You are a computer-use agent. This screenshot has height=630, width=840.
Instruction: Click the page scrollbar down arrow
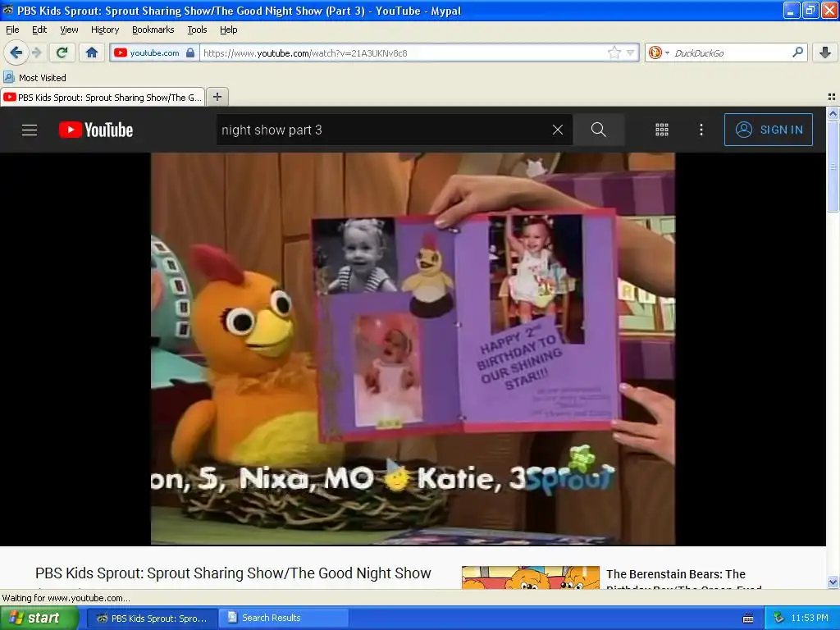833,582
